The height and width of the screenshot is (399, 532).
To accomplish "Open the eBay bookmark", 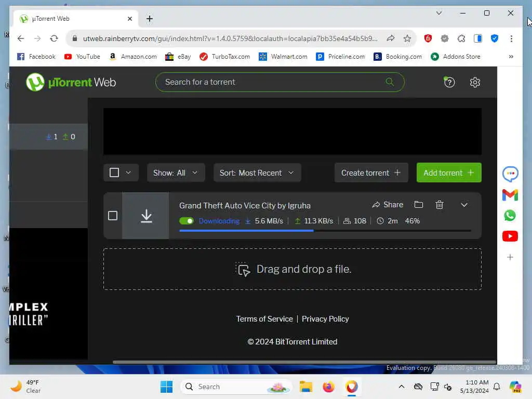I will click(178, 57).
